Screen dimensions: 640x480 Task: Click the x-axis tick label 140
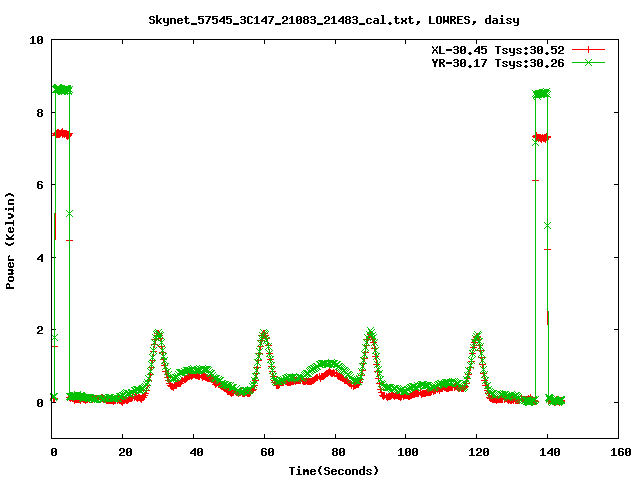click(x=550, y=452)
